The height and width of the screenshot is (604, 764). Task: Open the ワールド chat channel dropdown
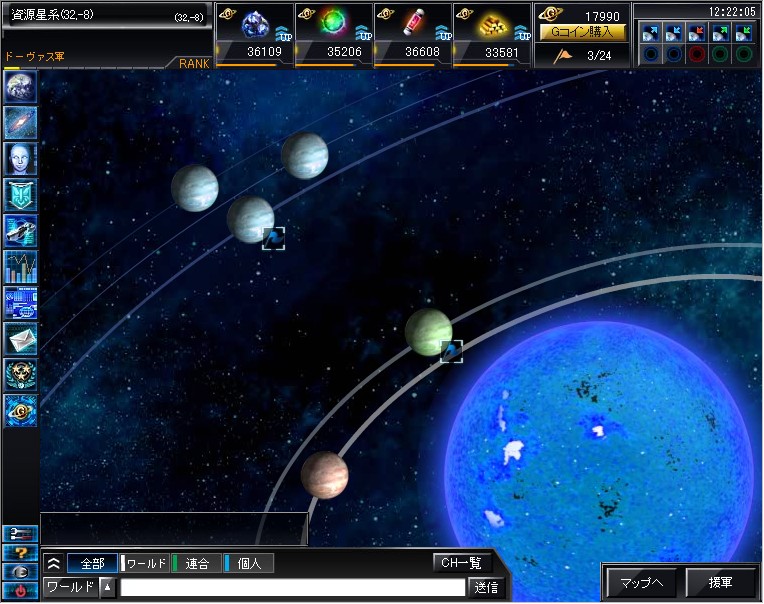[71, 587]
